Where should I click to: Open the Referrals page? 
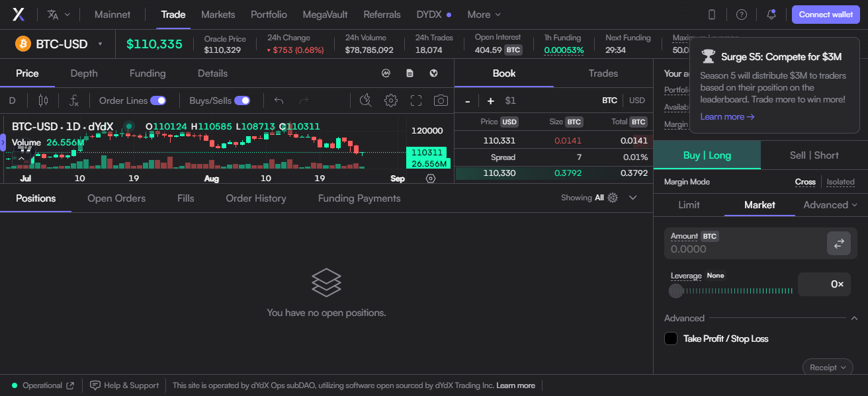point(382,15)
